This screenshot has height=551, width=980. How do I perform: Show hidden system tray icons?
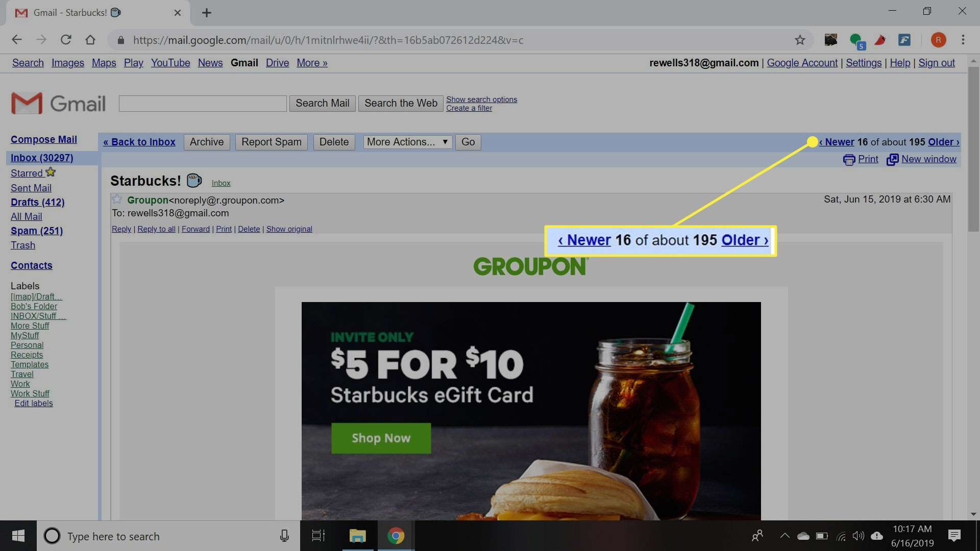click(785, 536)
